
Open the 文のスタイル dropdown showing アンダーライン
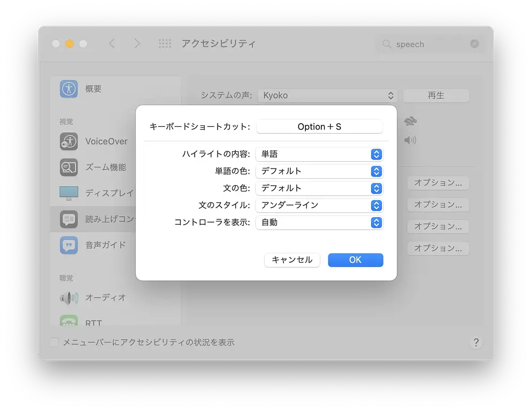(x=319, y=205)
